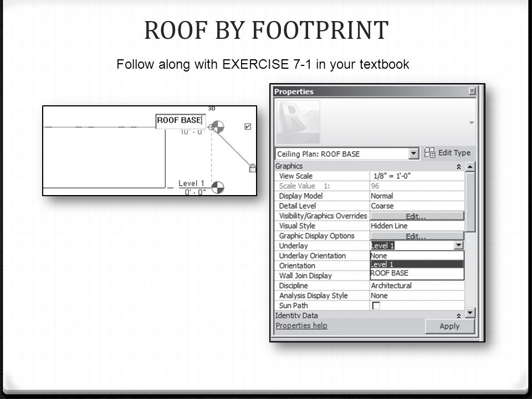Toggle the level bubble visibility checkbox
The height and width of the screenshot is (399, 532).
(x=248, y=126)
